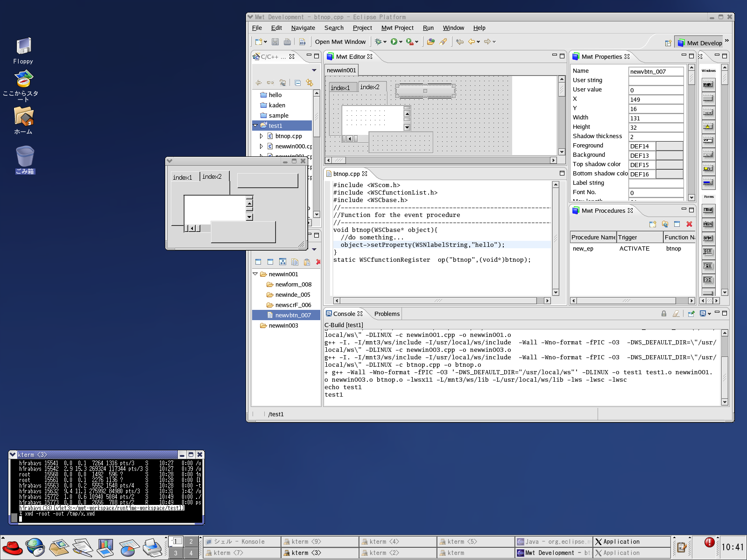Click the Last Edit Location arrow icon

[x=460, y=42]
